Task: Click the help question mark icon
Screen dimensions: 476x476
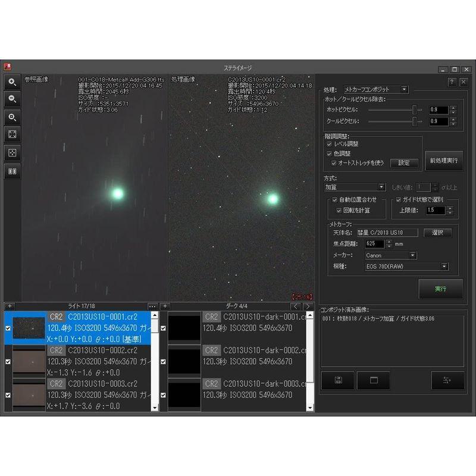Action: point(452,82)
